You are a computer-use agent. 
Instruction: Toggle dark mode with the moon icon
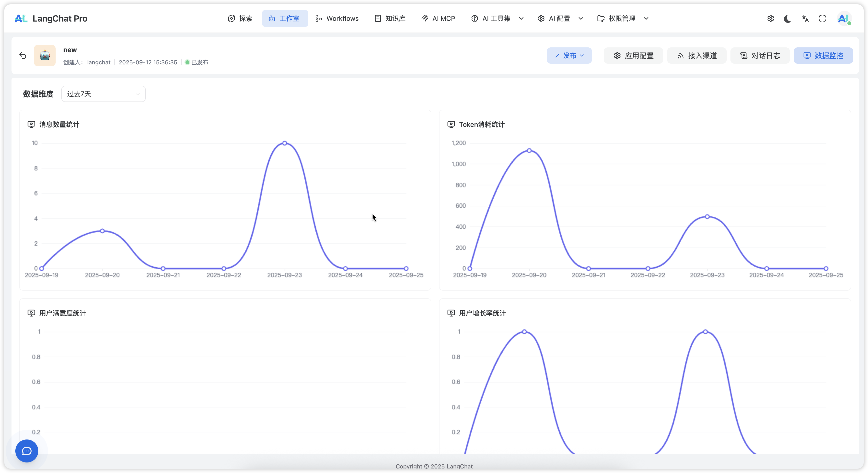pyautogui.click(x=787, y=18)
